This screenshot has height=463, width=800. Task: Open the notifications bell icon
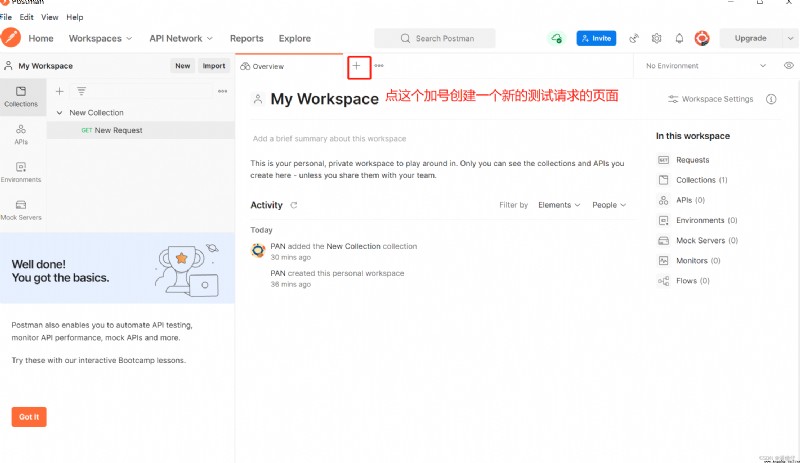[679, 38]
